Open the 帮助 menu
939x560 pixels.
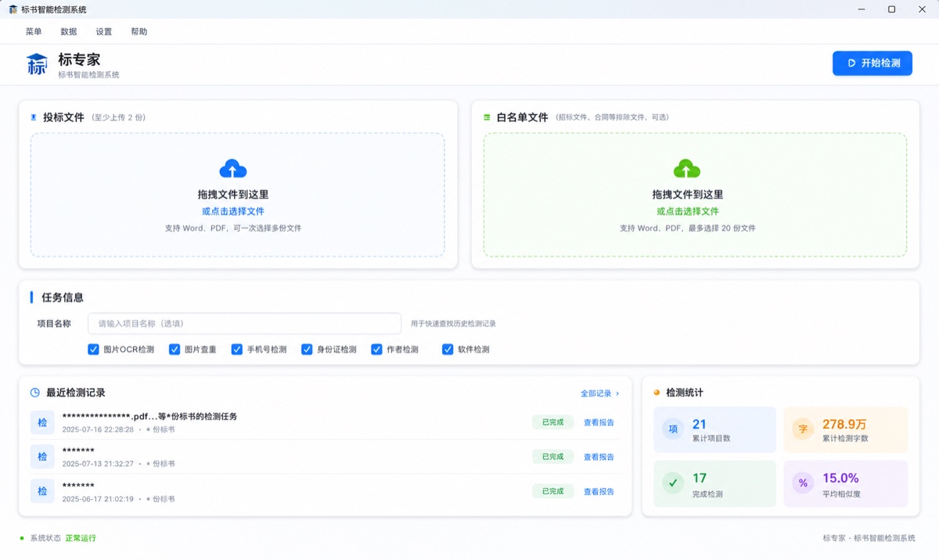coord(139,32)
